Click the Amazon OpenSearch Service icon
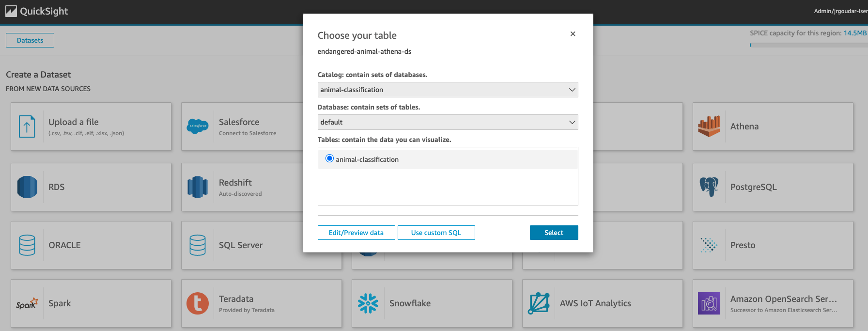Screen dimensions: 868x331 (709, 303)
